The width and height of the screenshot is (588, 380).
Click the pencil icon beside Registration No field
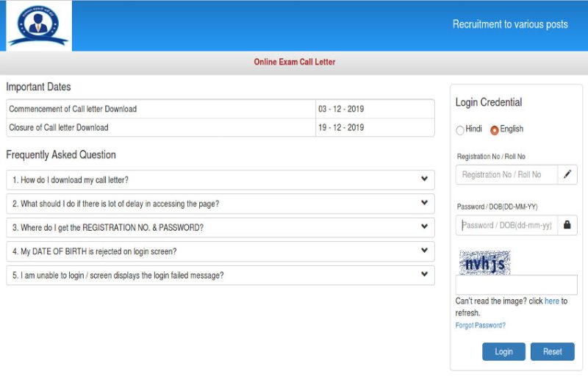pyautogui.click(x=567, y=175)
